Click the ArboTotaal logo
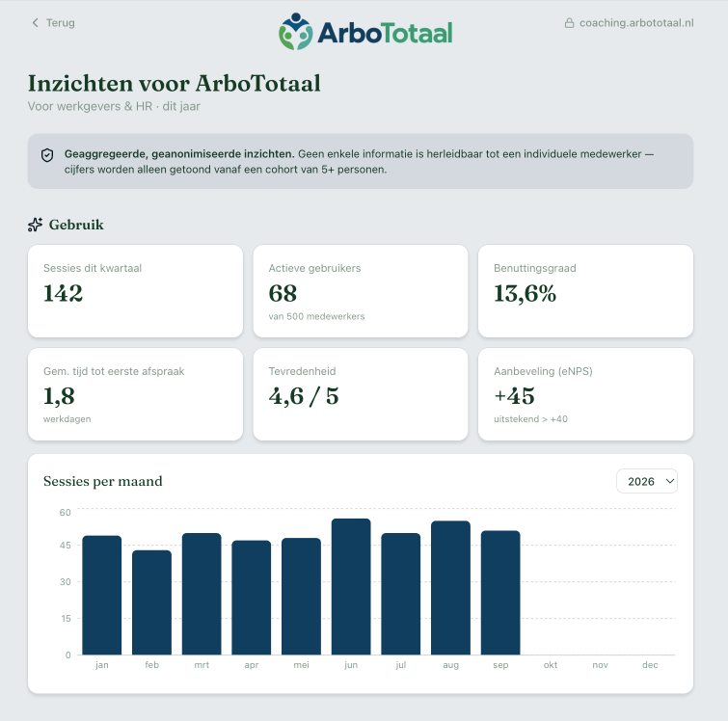Screen dimensions: 728x721 tap(365, 32)
